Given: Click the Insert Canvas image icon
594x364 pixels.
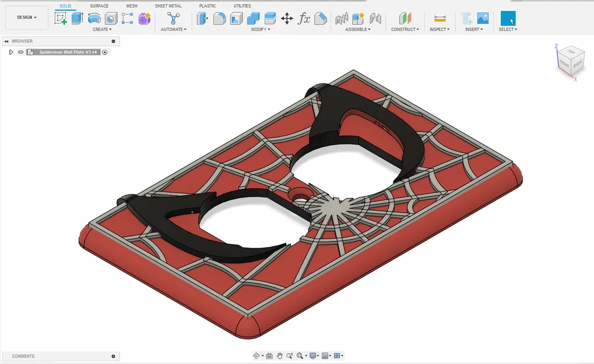Looking at the screenshot, I should 483,18.
